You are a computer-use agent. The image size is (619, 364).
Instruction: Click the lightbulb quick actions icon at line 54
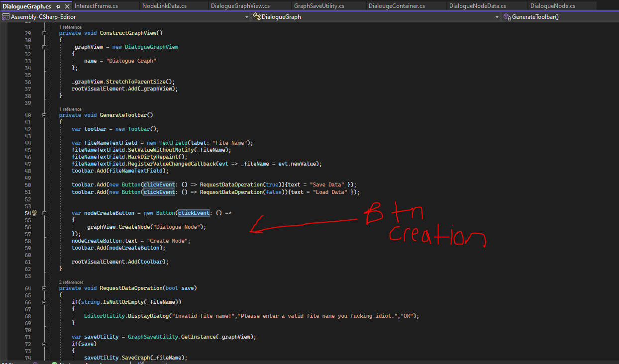[35, 213]
